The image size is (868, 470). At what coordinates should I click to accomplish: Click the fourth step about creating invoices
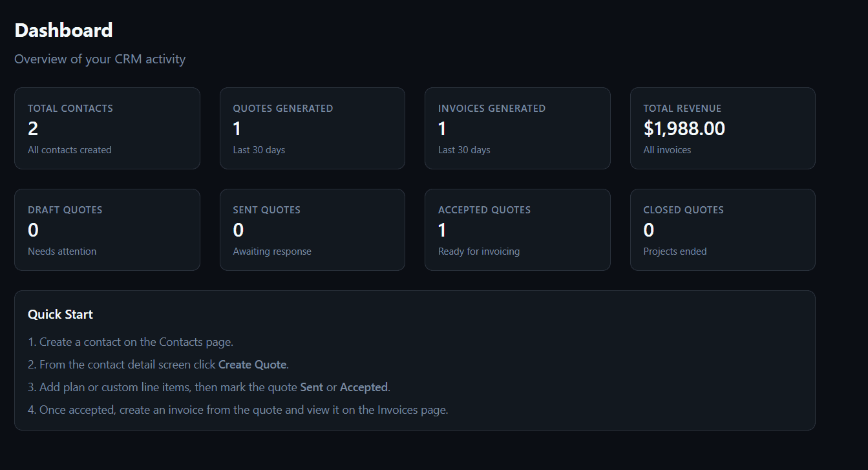pos(238,410)
